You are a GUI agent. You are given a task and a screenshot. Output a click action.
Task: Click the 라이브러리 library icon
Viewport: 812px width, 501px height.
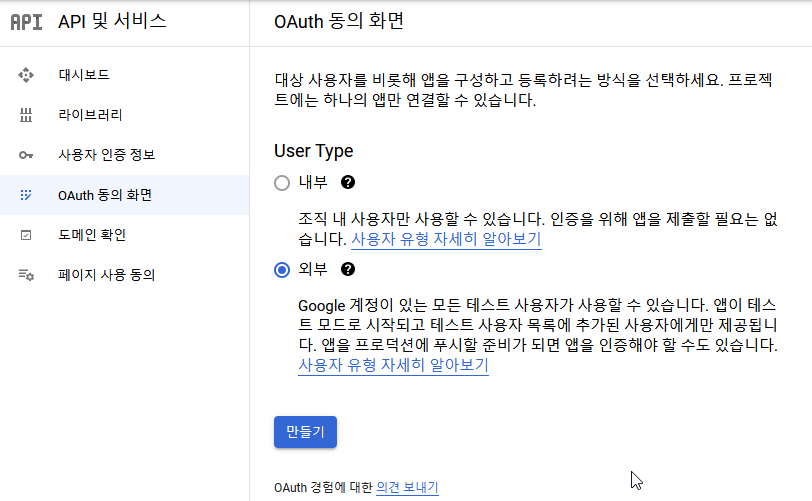[26, 115]
